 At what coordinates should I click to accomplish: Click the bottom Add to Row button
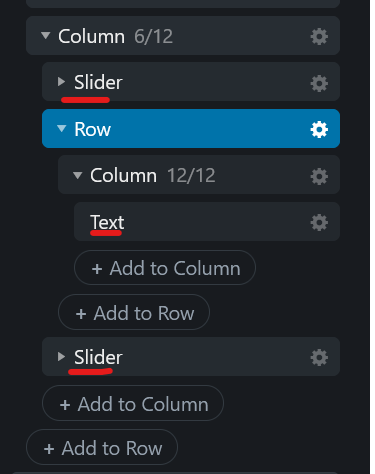[x=102, y=447]
